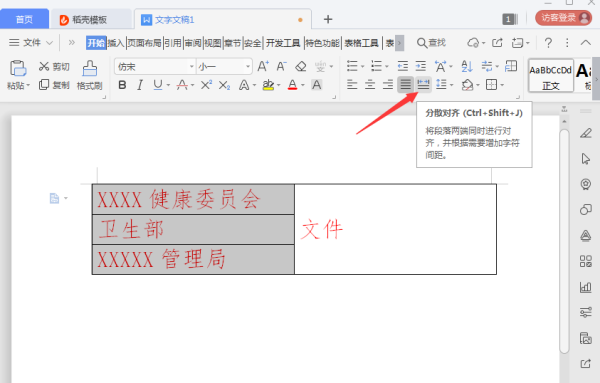600x383 pixels.
Task: Toggle underline formatting
Action: (x=158, y=85)
